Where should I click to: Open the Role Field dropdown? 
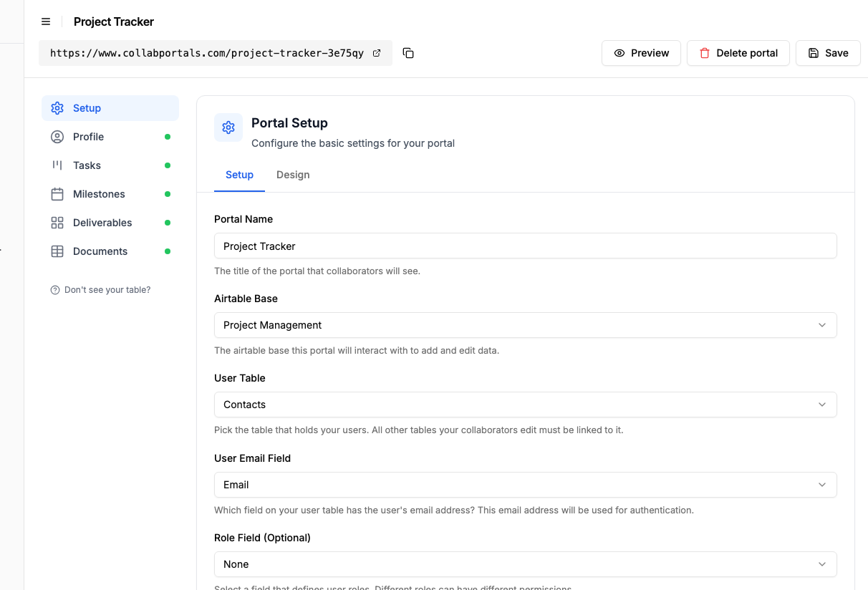click(x=525, y=564)
